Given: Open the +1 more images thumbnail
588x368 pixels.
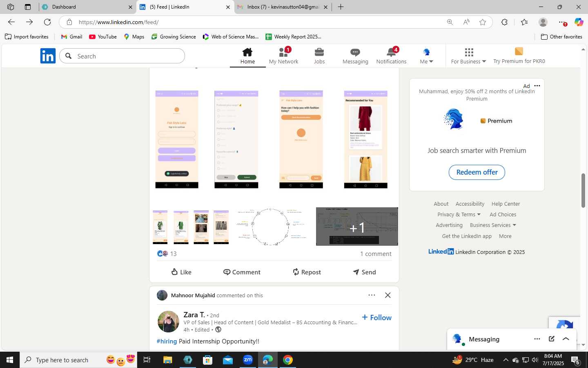Looking at the screenshot, I should click(357, 227).
